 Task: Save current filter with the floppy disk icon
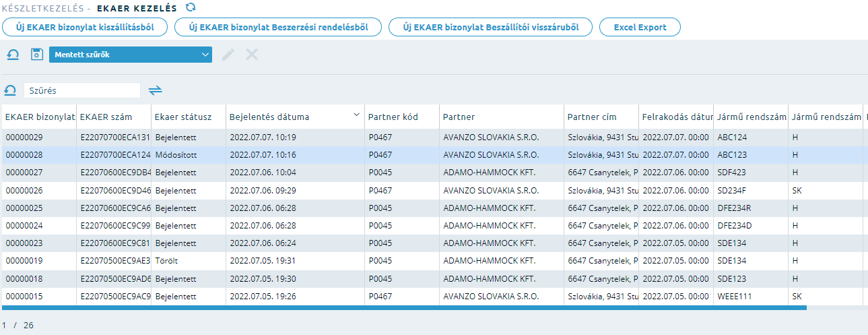37,55
